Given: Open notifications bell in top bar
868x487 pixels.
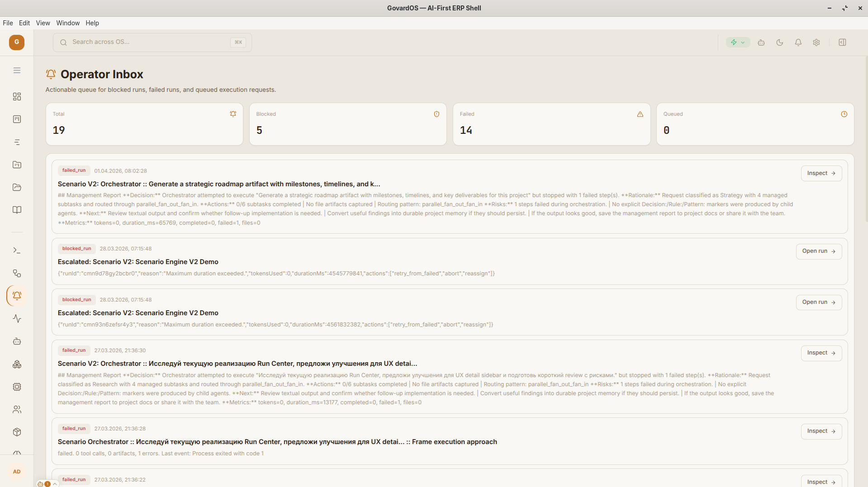Looking at the screenshot, I should pyautogui.click(x=798, y=43).
